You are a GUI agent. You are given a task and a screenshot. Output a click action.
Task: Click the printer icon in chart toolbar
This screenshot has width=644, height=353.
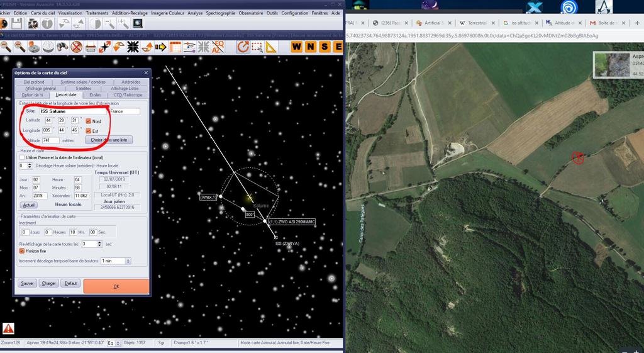point(91,47)
